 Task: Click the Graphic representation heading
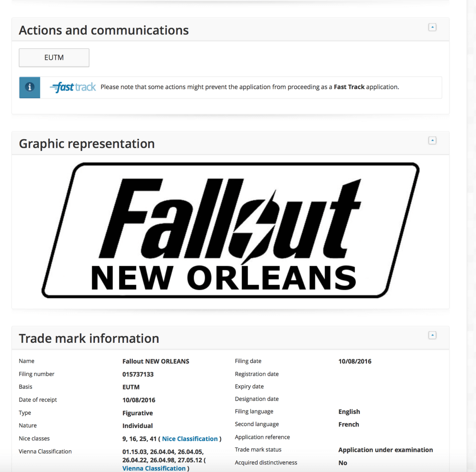(x=87, y=144)
